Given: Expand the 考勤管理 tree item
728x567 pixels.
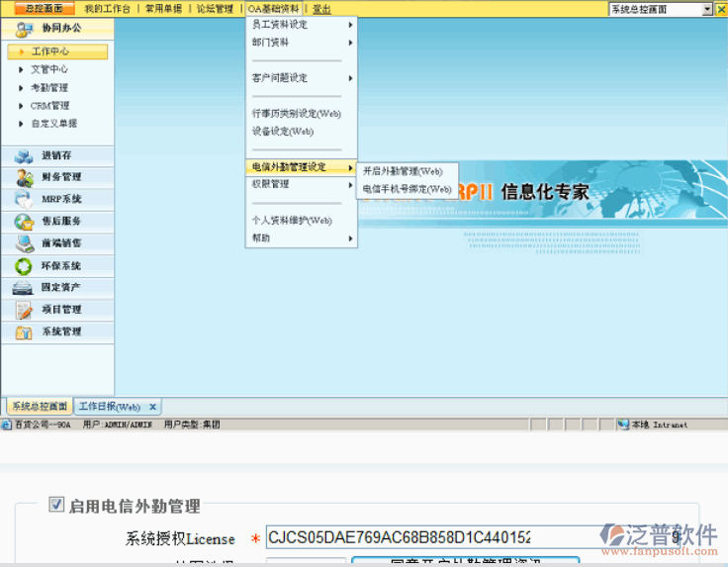Looking at the screenshot, I should tap(22, 88).
